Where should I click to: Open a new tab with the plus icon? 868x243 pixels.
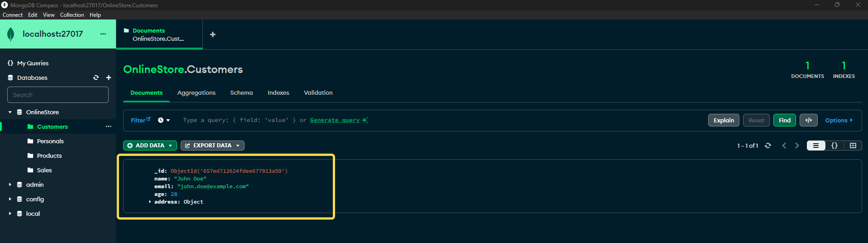click(x=213, y=34)
